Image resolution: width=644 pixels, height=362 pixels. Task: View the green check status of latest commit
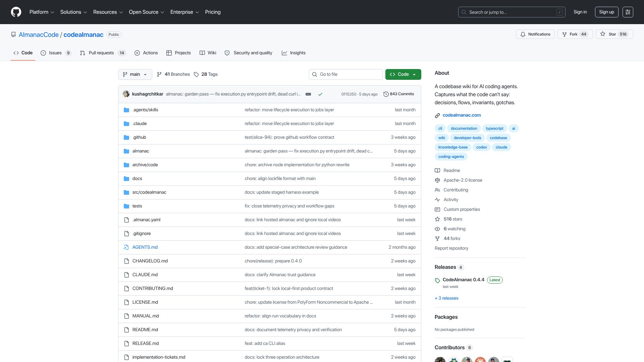[x=320, y=94]
